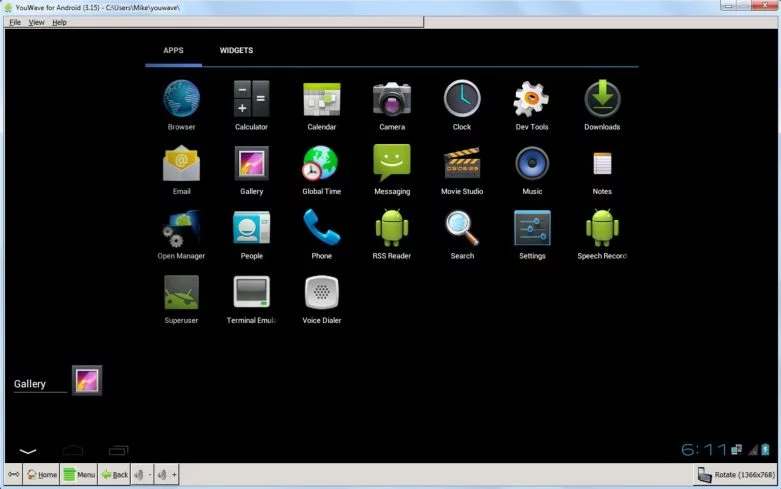Open Android Settings app
Viewport: 781px width, 489px height.
click(532, 234)
